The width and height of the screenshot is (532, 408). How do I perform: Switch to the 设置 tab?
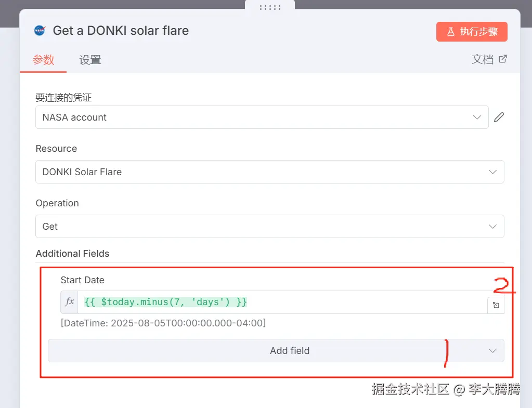click(x=90, y=60)
